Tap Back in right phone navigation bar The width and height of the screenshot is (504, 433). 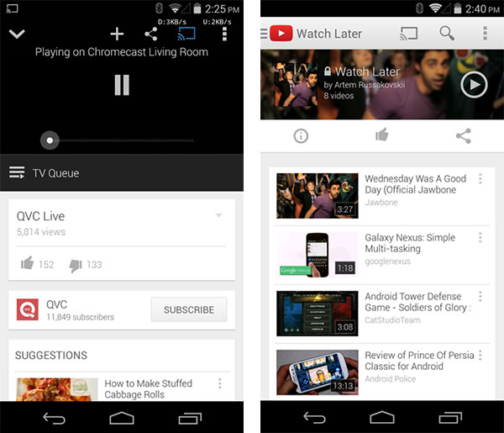(x=314, y=418)
